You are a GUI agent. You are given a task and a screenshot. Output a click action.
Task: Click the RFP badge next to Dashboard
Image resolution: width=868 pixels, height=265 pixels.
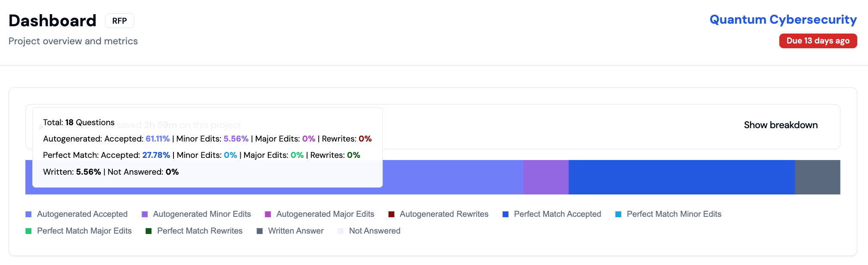(x=120, y=21)
